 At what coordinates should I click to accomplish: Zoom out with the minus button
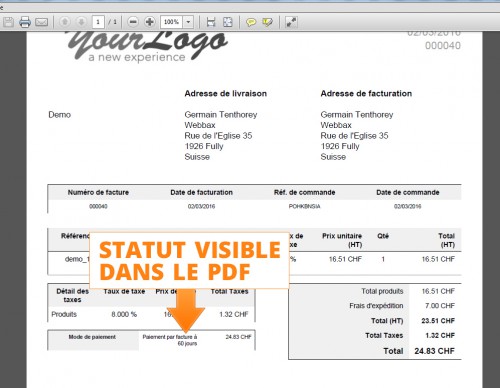tap(133, 22)
